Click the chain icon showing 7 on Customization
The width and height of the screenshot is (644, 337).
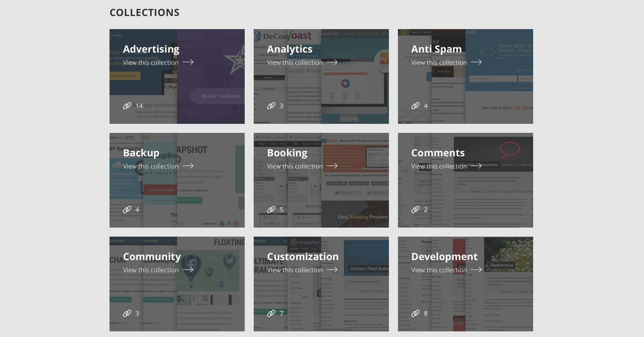coord(272,313)
